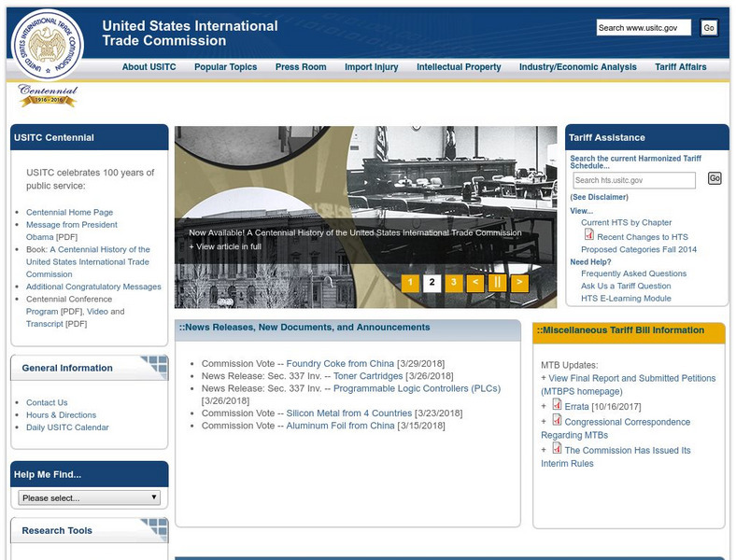Open Import Injury menu
The height and width of the screenshot is (560, 736).
(372, 67)
